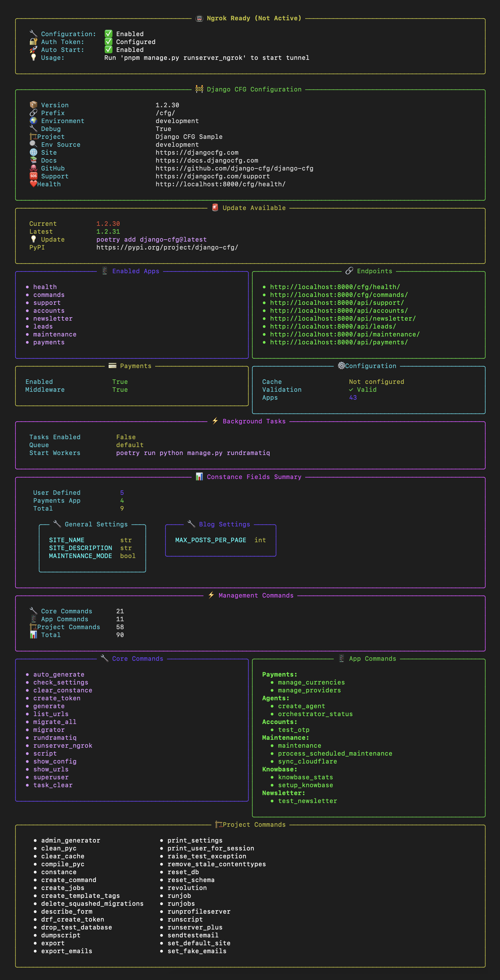This screenshot has height=980, width=500.
Task: Click the octopus GitHub icon
Action: pyautogui.click(x=34, y=168)
